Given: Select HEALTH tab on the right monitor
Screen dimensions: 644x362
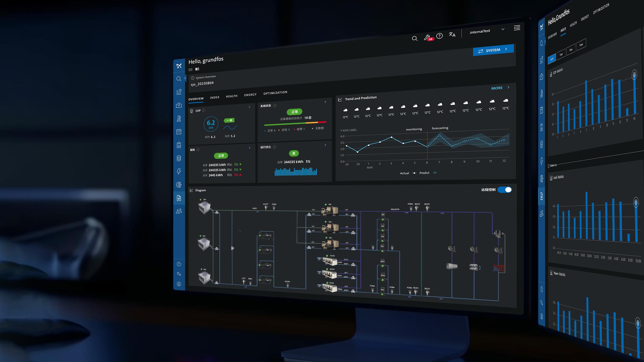Looking at the screenshot, I should click(x=573, y=24).
